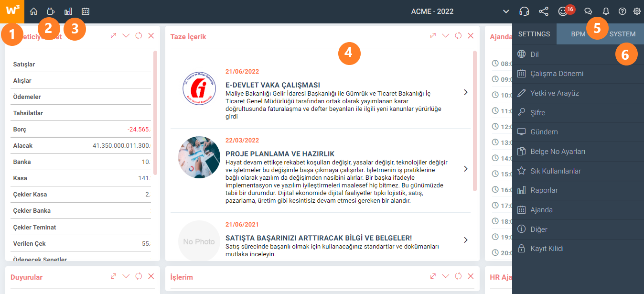Open the Çalışma Dönemi setting
The width and height of the screenshot is (644, 294).
(578, 74)
